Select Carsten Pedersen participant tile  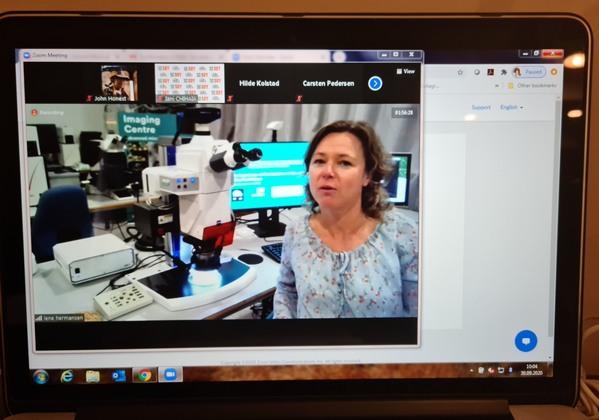[x=328, y=83]
